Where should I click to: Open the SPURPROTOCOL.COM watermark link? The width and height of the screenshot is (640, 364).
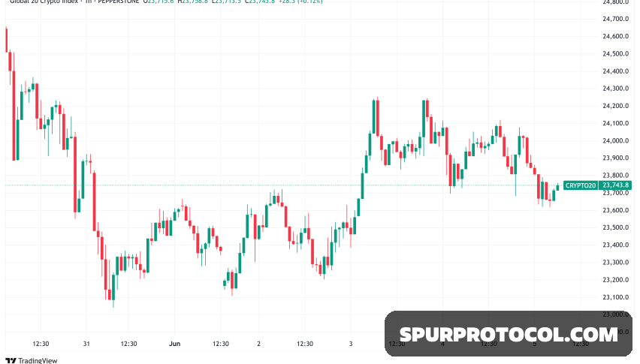pos(509,334)
